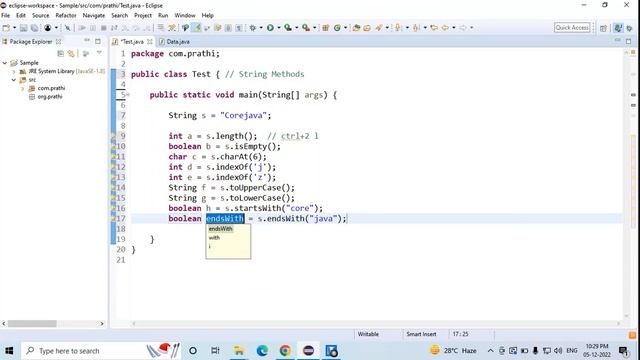Viewport: 640px width, 360px height.
Task: Click the Open Perspective icon
Action: [603, 28]
